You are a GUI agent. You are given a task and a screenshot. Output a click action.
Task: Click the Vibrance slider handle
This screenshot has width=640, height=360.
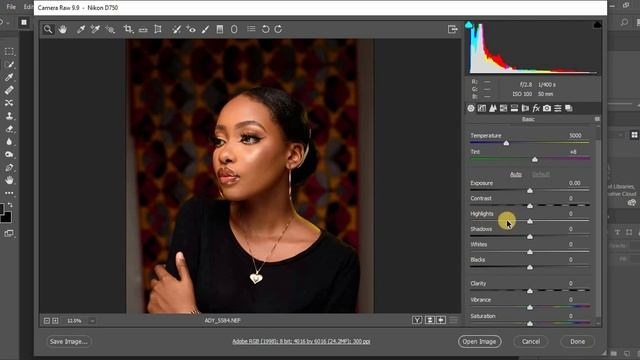[x=530, y=307]
